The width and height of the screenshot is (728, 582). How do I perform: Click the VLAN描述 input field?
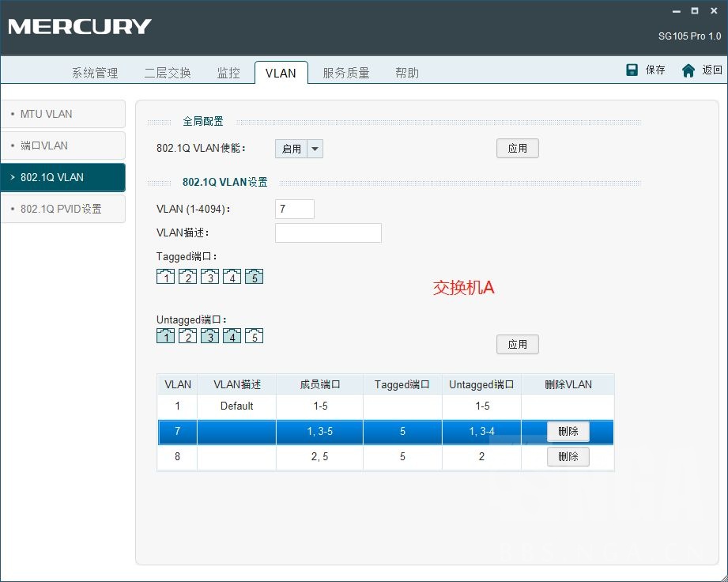coord(328,232)
